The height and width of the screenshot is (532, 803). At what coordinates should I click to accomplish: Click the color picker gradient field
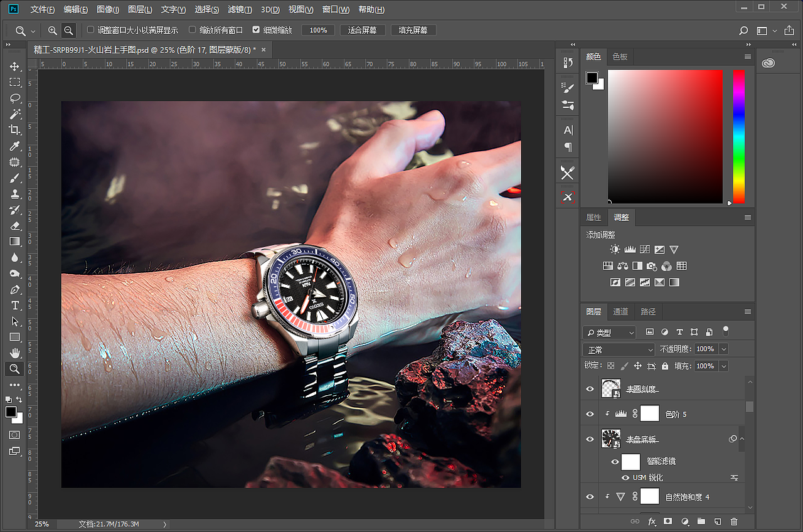pos(665,136)
